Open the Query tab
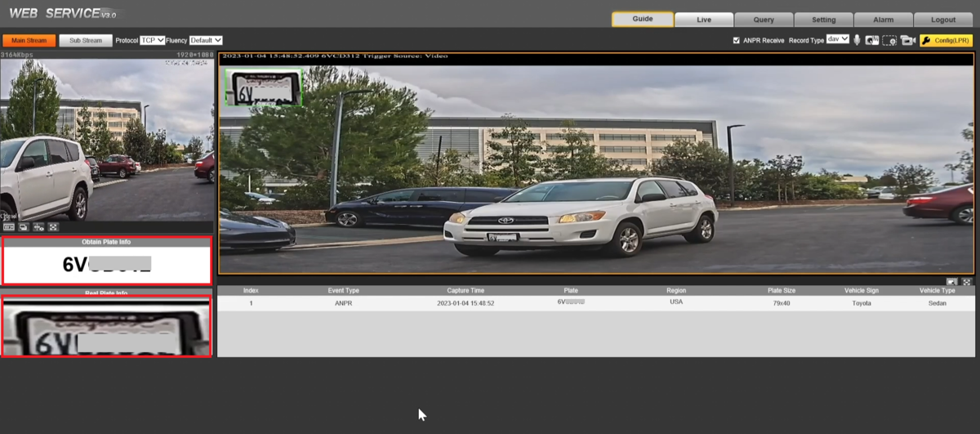The height and width of the screenshot is (434, 980). point(764,20)
